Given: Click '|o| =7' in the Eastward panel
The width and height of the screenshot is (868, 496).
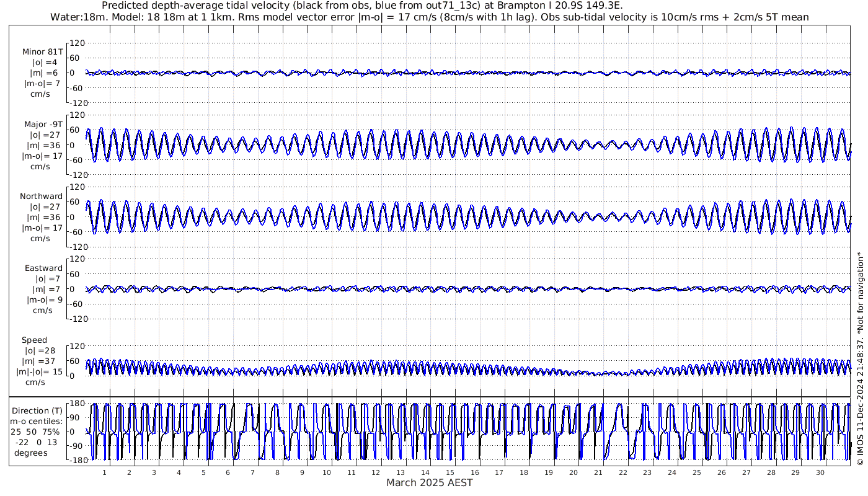Looking at the screenshot, I should [x=48, y=279].
